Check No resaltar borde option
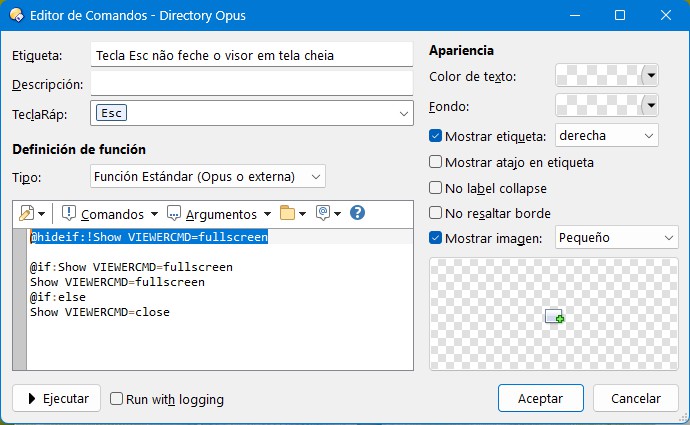Image resolution: width=690 pixels, height=425 pixels. coord(435,213)
